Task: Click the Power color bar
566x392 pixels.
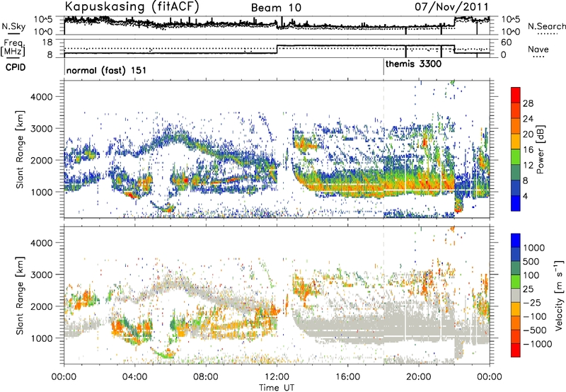Action: (x=516, y=149)
